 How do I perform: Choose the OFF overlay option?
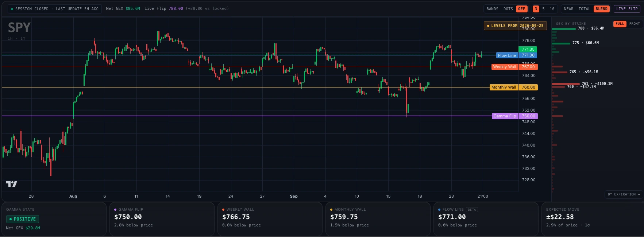pos(522,9)
